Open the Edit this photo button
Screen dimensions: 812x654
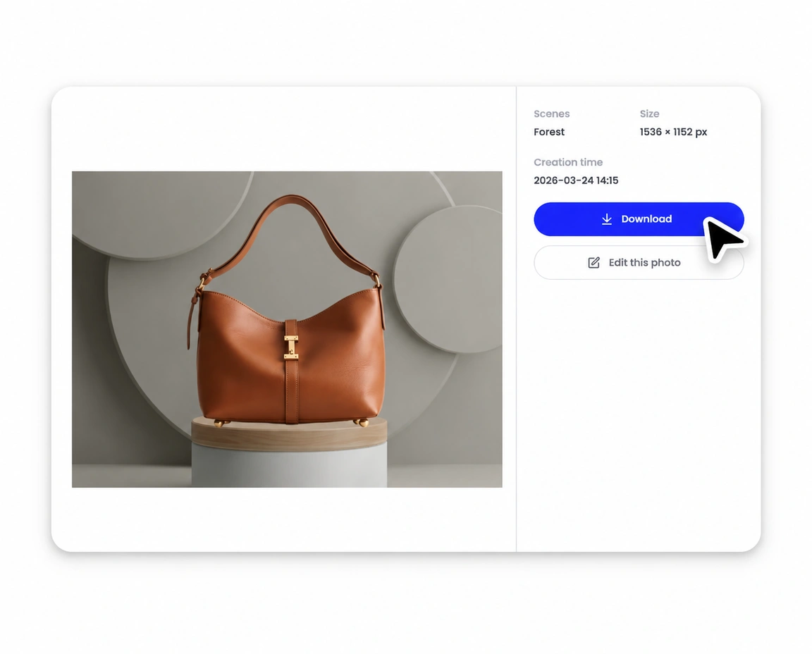(639, 263)
